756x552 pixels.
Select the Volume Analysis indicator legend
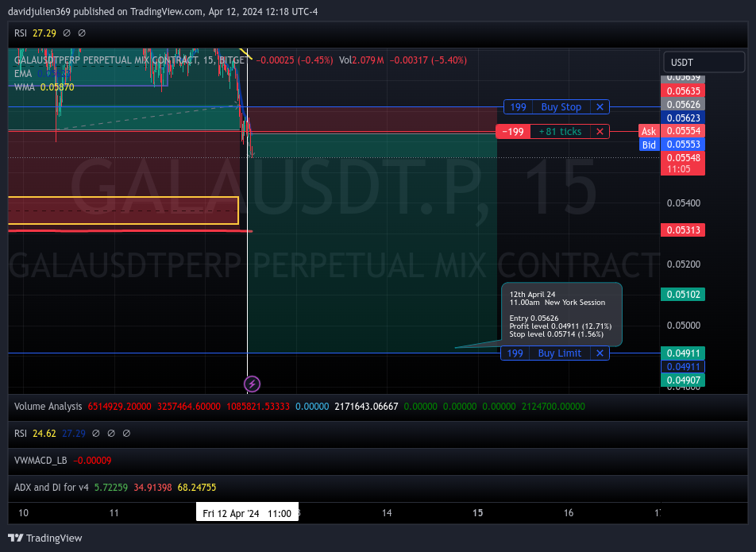tap(48, 407)
